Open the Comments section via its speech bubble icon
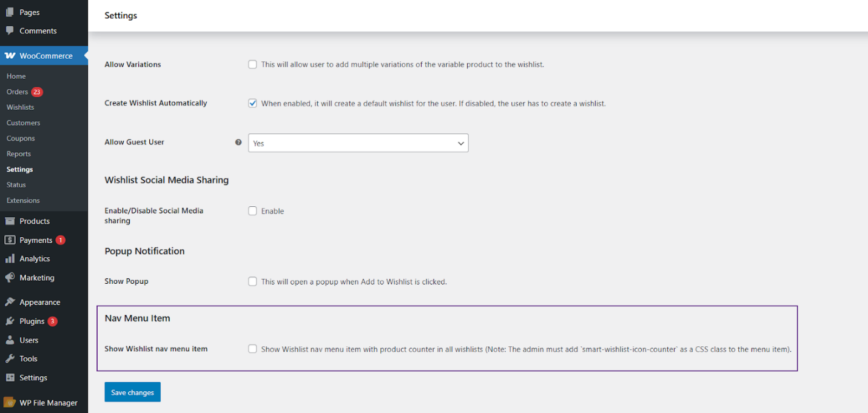 click(x=9, y=30)
